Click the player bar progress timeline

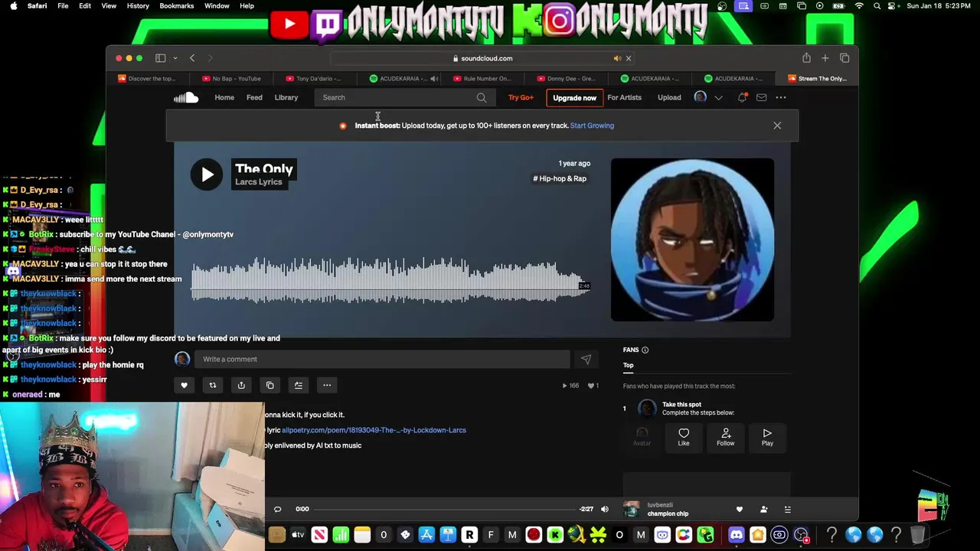[445, 509]
